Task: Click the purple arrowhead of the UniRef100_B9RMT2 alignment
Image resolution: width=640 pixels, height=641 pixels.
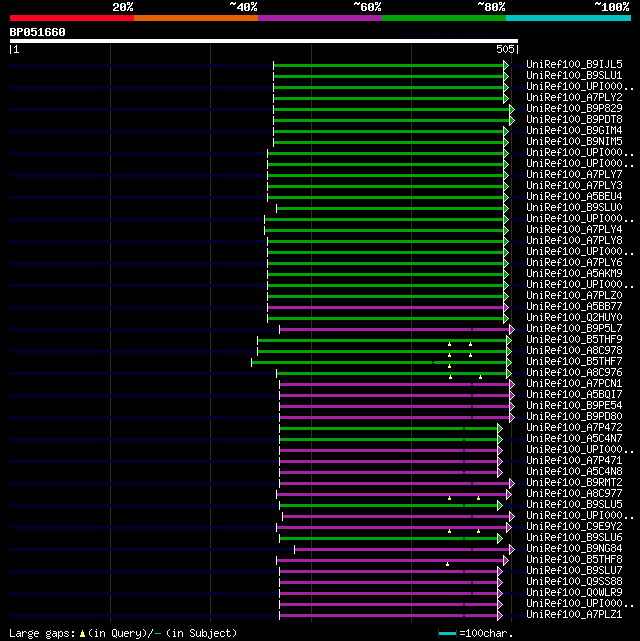Action: [512, 483]
